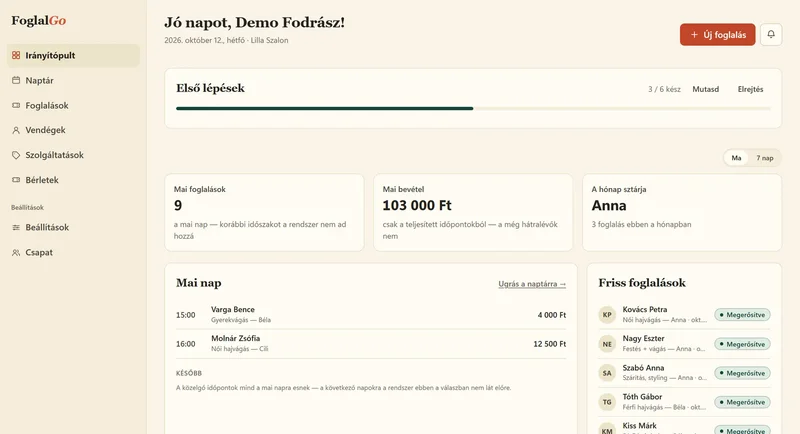This screenshot has height=434, width=800.
Task: Select the Ma range toggle
Action: click(x=736, y=158)
